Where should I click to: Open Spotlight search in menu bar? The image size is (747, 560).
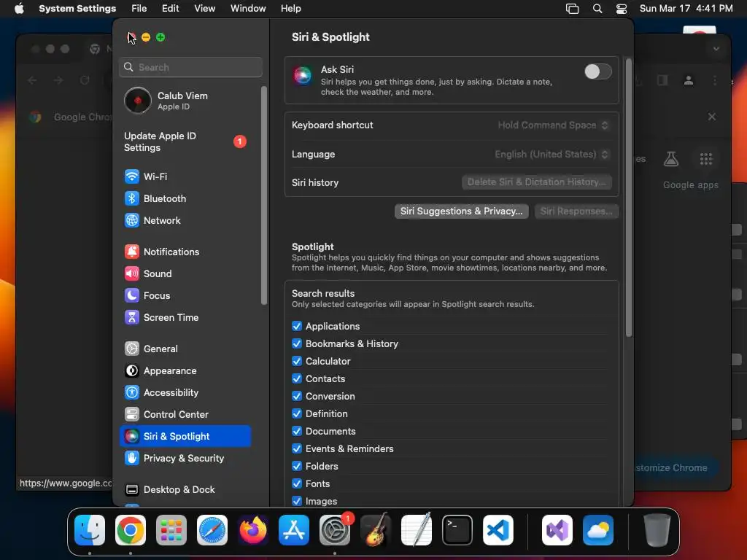click(x=597, y=9)
